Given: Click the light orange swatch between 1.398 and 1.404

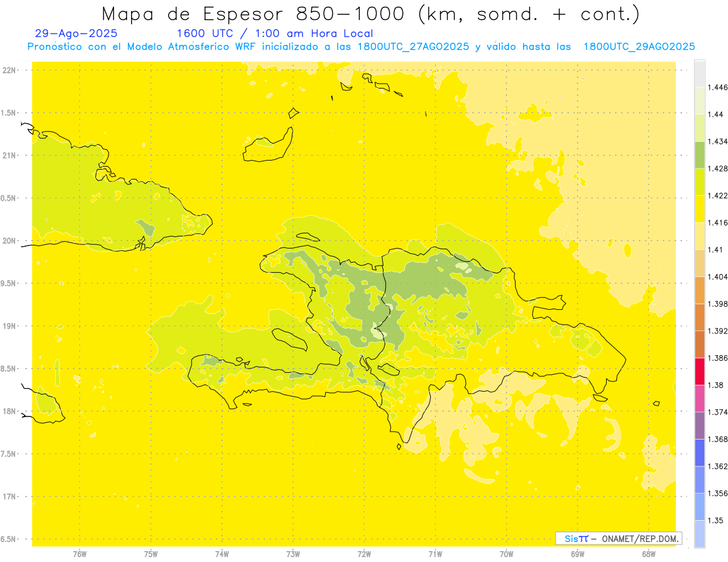Looking at the screenshot, I should click(699, 290).
